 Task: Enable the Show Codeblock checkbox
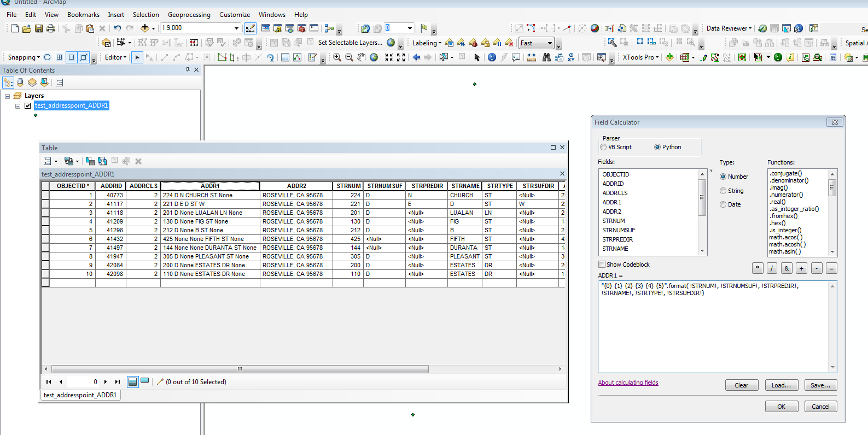tap(602, 264)
